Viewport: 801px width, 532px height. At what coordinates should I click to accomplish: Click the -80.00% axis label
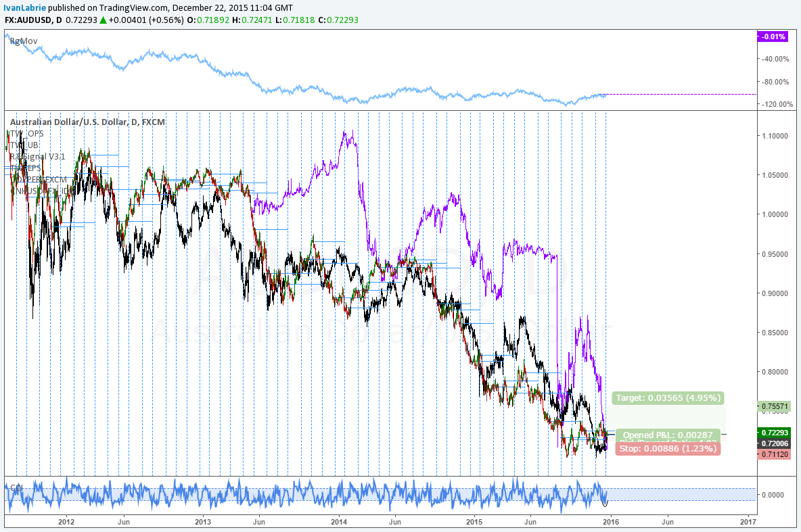[775, 82]
